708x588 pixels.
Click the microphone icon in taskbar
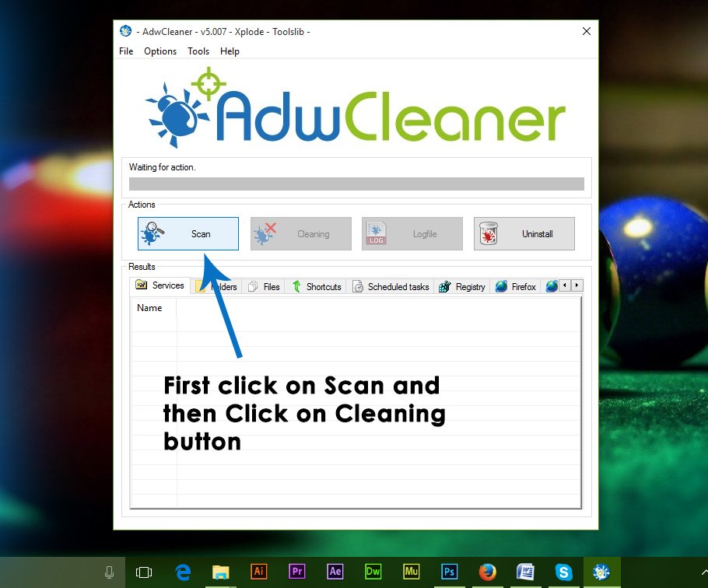click(x=109, y=572)
